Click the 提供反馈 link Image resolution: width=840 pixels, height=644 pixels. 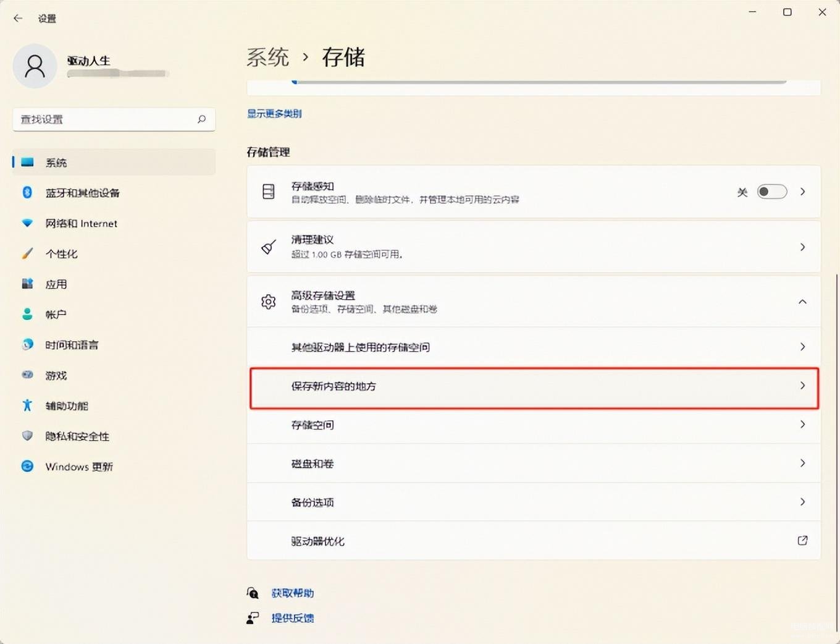click(293, 618)
